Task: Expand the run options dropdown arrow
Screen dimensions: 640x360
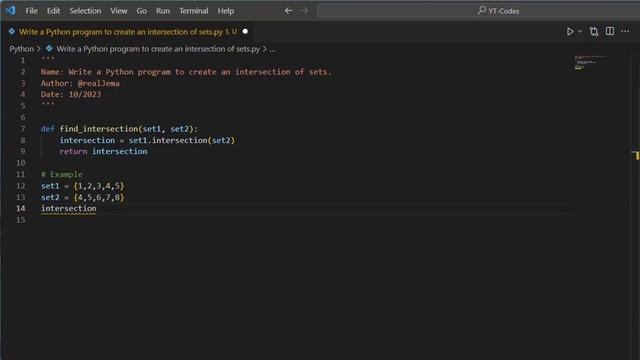Action: (x=580, y=31)
